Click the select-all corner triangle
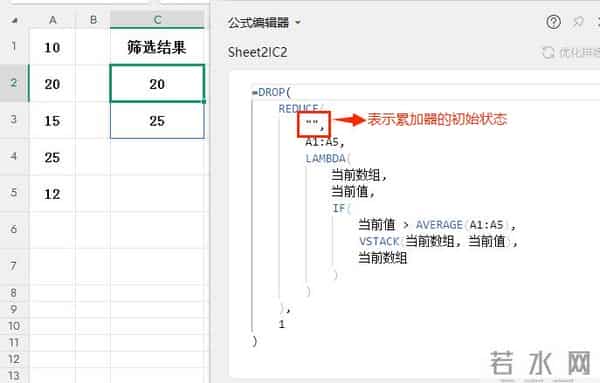Viewport: 600px width, 383px height. point(15,20)
